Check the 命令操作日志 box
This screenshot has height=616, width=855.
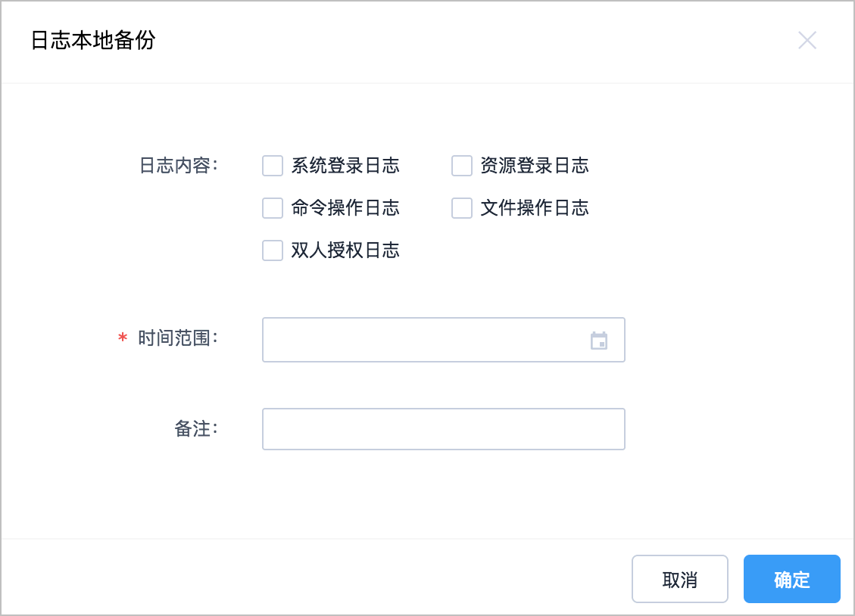273,208
